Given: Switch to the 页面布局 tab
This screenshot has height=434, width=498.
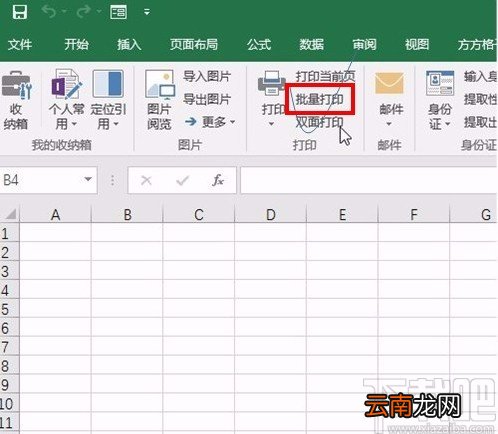Looking at the screenshot, I should click(194, 44).
